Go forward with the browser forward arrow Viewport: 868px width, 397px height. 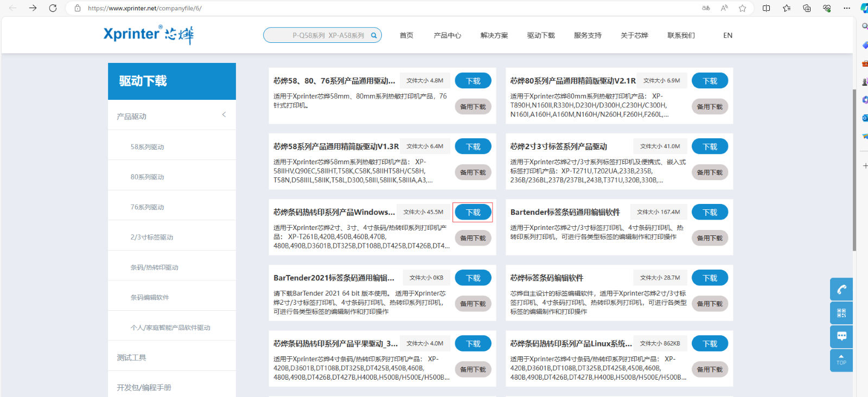(33, 8)
